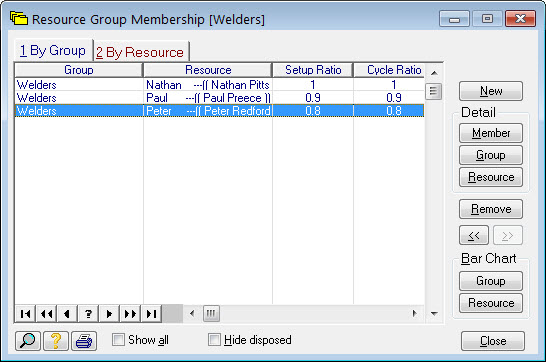
Task: Maximize the Resource Group Membership window
Action: (x=487, y=19)
